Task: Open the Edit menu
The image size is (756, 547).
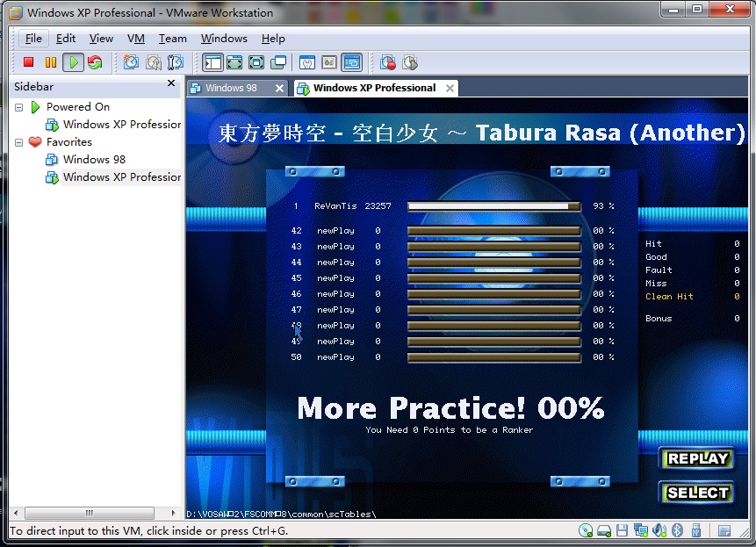Action: click(66, 39)
